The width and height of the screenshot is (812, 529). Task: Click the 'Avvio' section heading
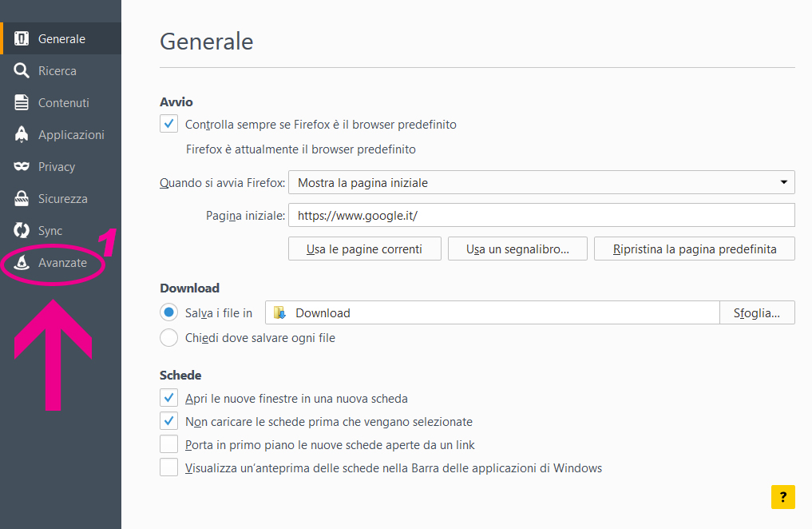click(176, 101)
